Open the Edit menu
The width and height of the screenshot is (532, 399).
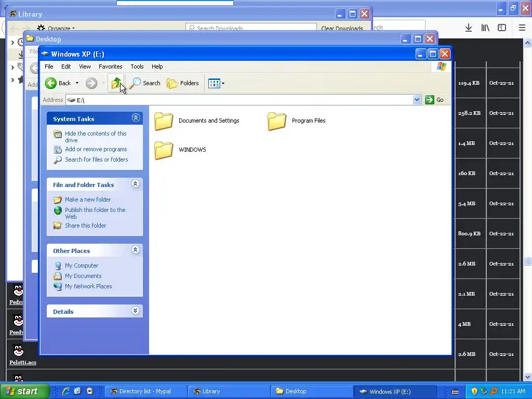coord(66,66)
